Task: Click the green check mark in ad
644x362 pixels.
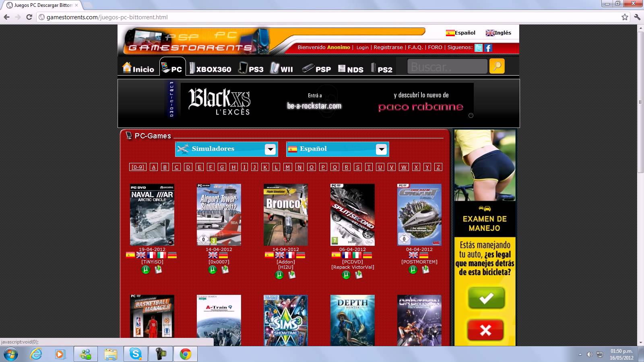Action: point(486,298)
